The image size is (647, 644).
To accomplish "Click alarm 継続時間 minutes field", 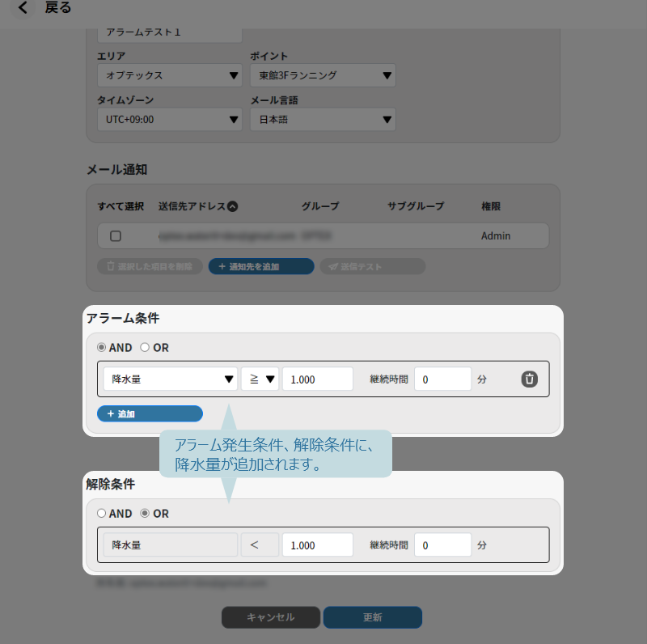I will pyautogui.click(x=442, y=379).
